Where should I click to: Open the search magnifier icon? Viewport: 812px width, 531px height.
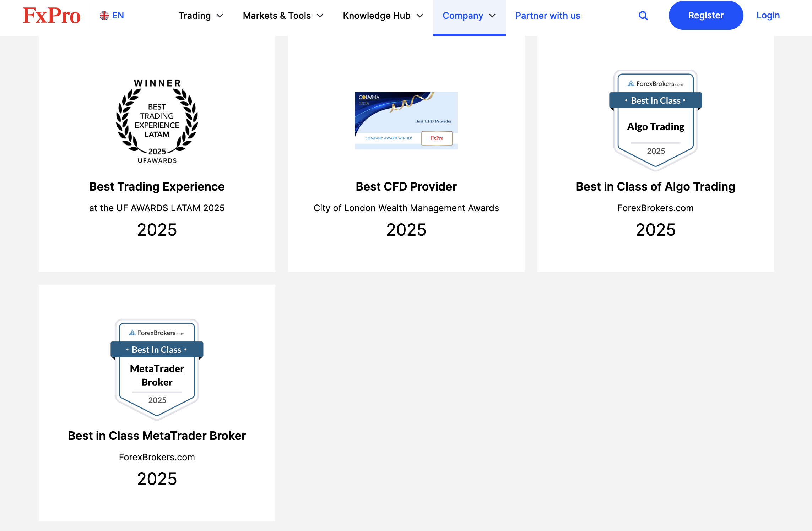click(643, 16)
